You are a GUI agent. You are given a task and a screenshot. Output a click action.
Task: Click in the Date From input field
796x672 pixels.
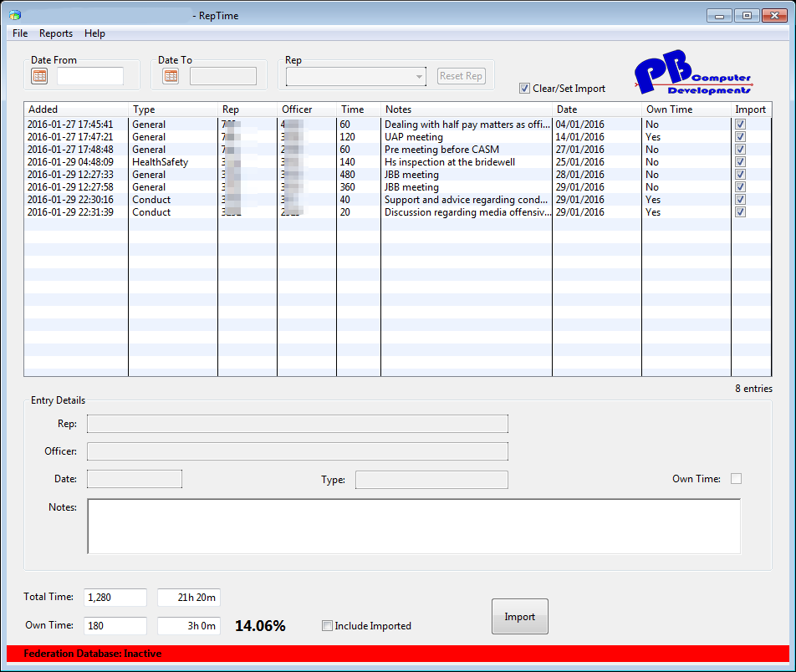(x=89, y=76)
